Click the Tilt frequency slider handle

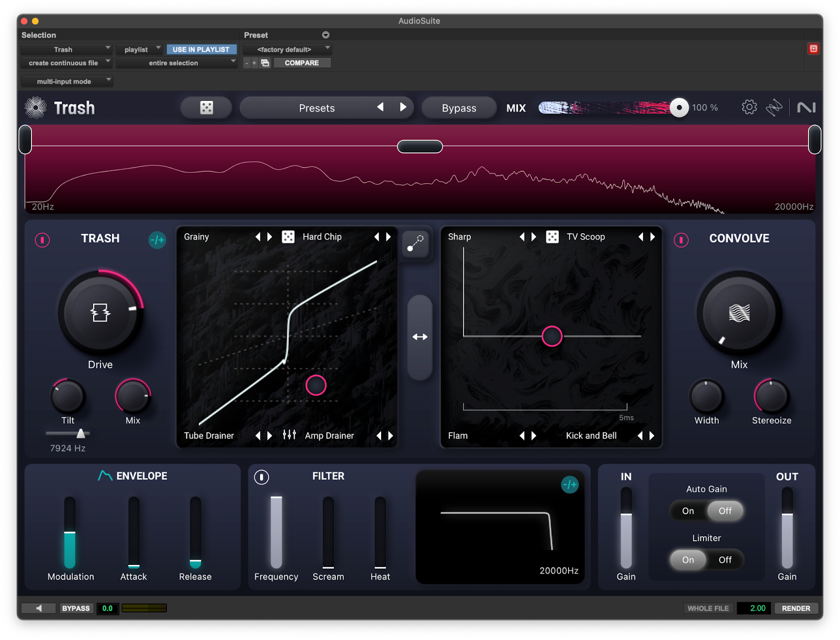coord(81,434)
